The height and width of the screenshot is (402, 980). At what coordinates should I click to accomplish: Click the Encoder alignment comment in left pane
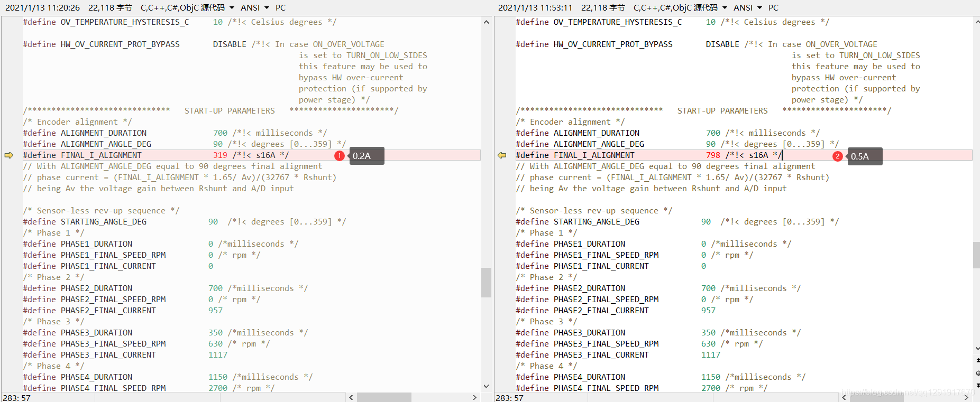pyautogui.click(x=77, y=122)
